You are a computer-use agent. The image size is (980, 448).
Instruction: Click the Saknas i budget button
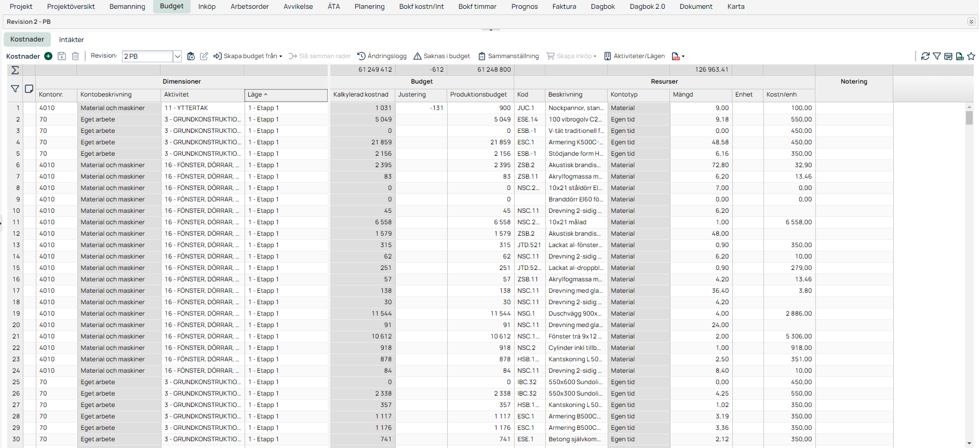tap(441, 56)
